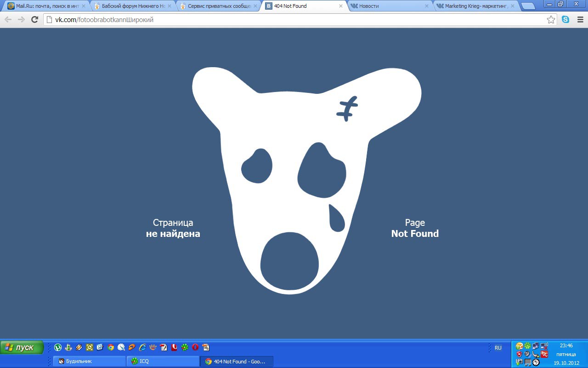
Task: Switch to the Mail.Ru tab
Action: pyautogui.click(x=44, y=6)
